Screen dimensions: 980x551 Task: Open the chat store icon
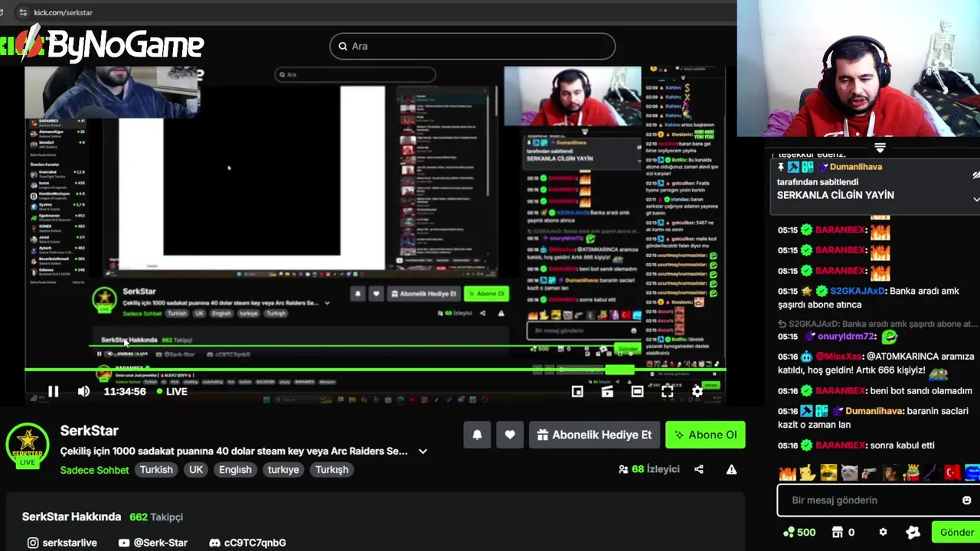[x=838, y=532]
